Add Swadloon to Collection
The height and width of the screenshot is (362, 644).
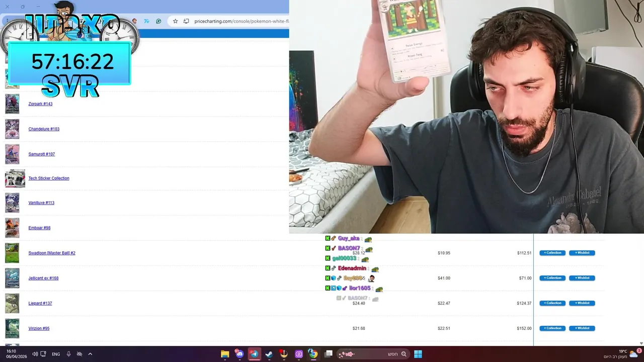point(552,253)
